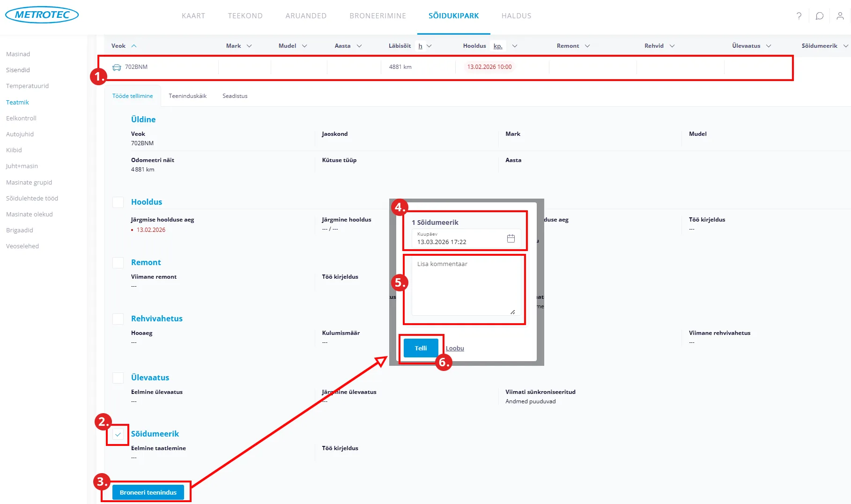Open the chat messages icon
The height and width of the screenshot is (504, 851).
[819, 16]
